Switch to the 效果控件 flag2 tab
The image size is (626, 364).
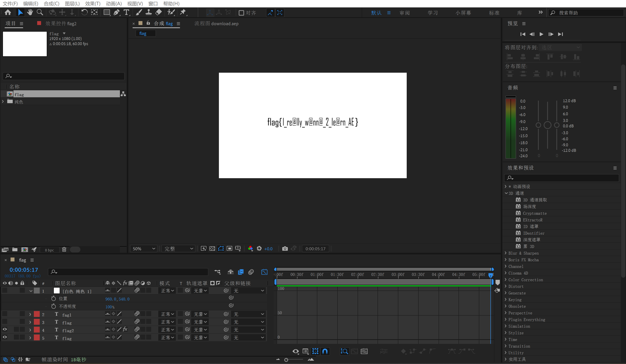pos(61,24)
